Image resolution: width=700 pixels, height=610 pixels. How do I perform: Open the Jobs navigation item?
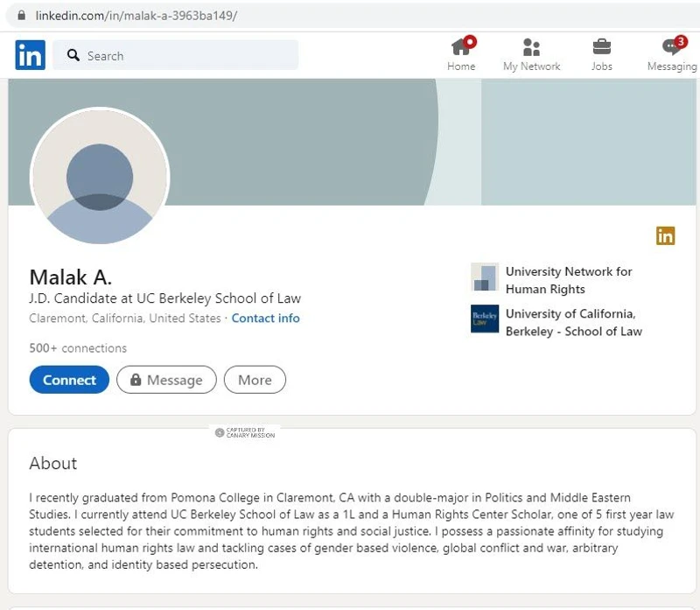coord(601,54)
